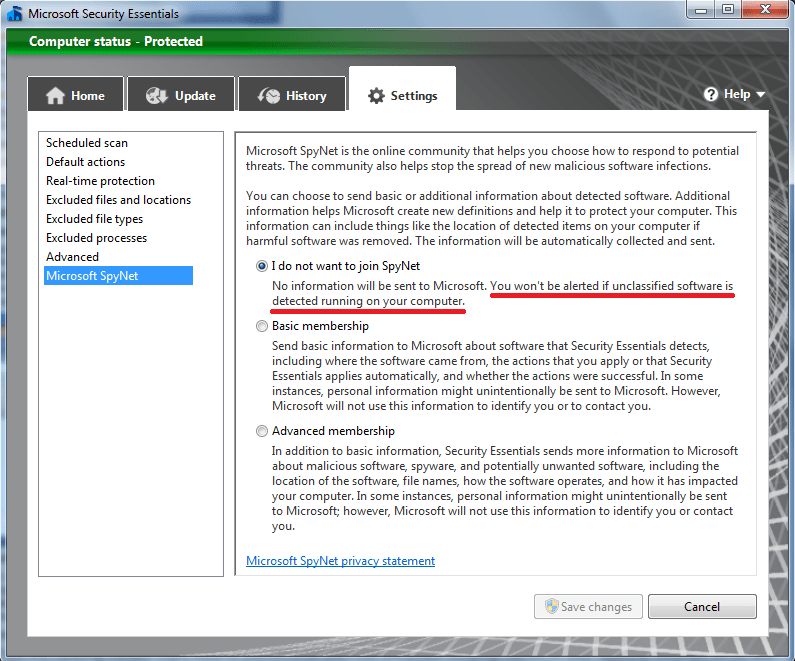Viewport: 795px width, 661px height.
Task: Maximize the Security Essentials window
Action: pos(728,9)
